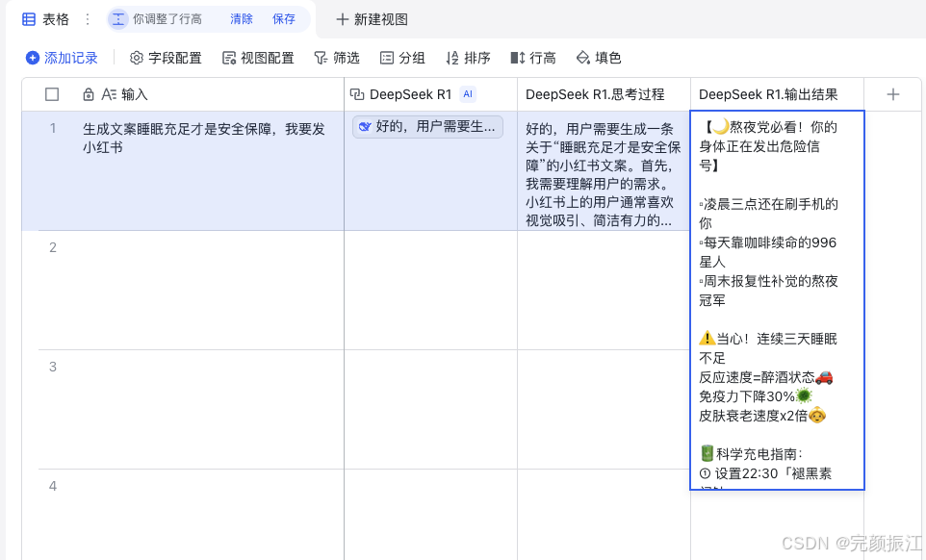Select row 2 number cell
This screenshot has width=926, height=560.
[x=53, y=248]
